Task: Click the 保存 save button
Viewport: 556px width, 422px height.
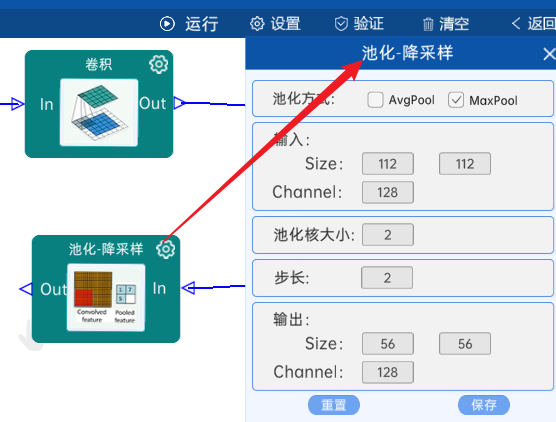Action: click(484, 405)
